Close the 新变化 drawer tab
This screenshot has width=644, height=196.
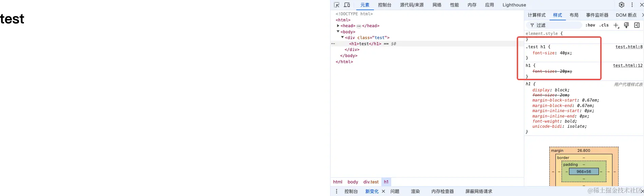(x=383, y=191)
